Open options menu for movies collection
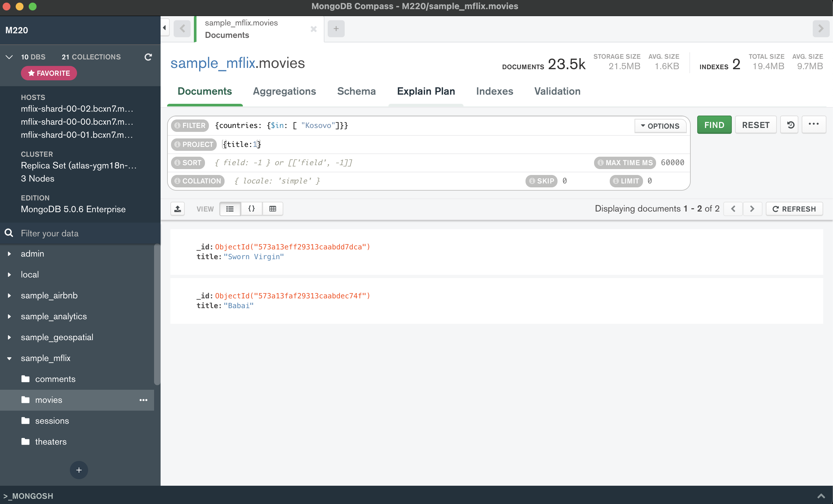The width and height of the screenshot is (833, 504). coord(143,400)
